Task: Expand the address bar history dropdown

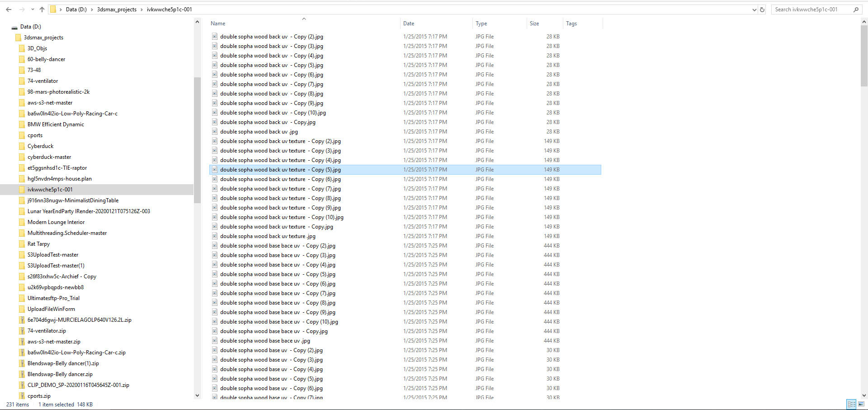Action: [x=754, y=10]
